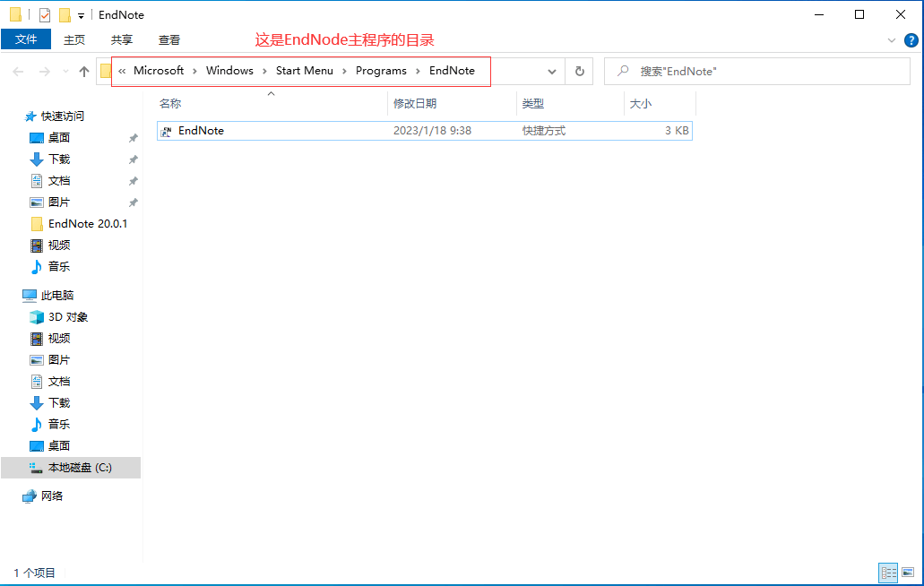Click the pin icon beside 文档
The image size is (924, 586).
pos(134,181)
